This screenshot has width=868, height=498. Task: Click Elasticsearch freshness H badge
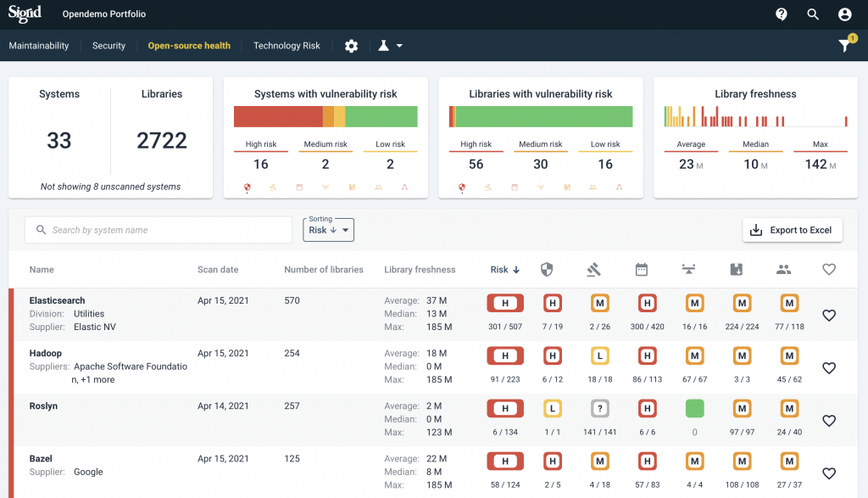coord(647,303)
